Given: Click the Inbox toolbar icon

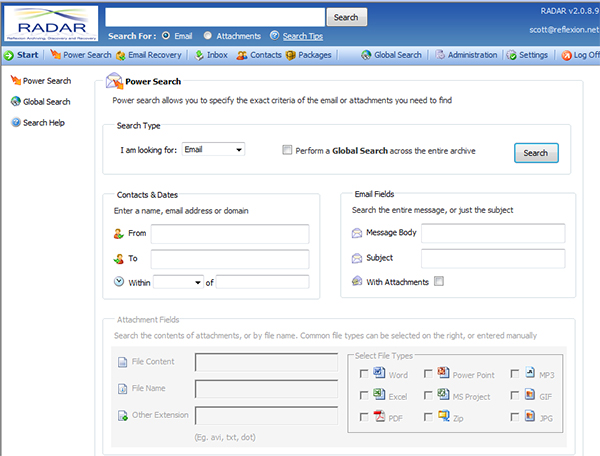Looking at the screenshot, I should point(199,55).
